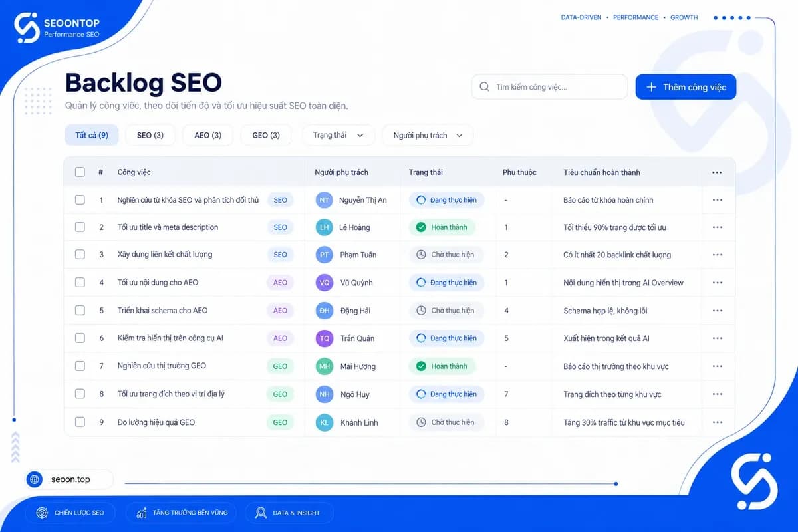This screenshot has width=798, height=532.
Task: Check the box for Xây dựng liên kết
Action: tap(80, 255)
